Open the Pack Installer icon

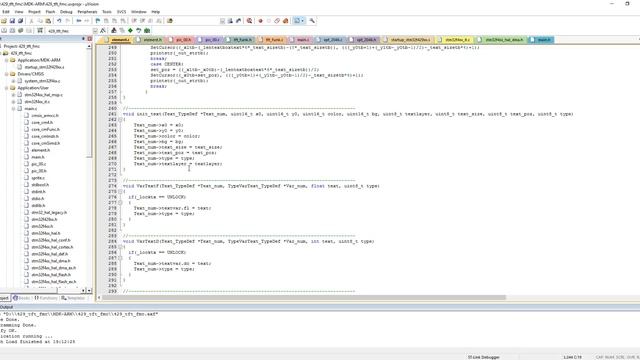click(147, 31)
